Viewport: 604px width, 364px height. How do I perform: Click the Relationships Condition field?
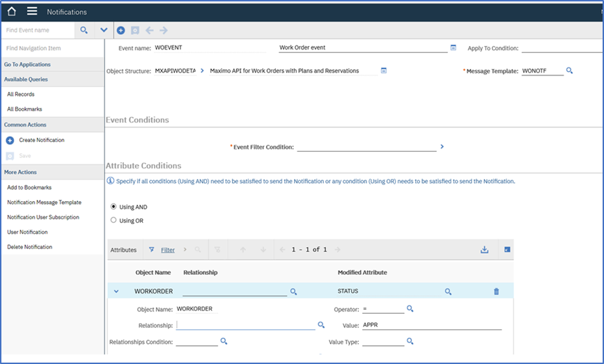click(x=197, y=342)
